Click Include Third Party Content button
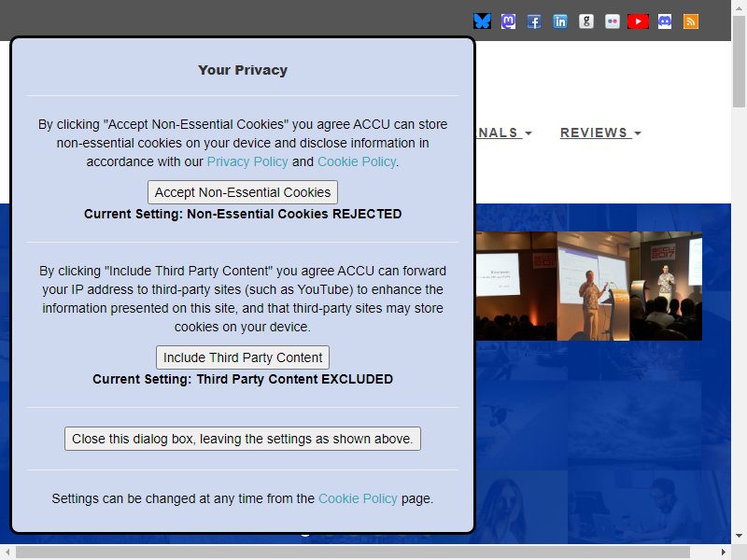Image resolution: width=747 pixels, height=560 pixels. click(243, 357)
